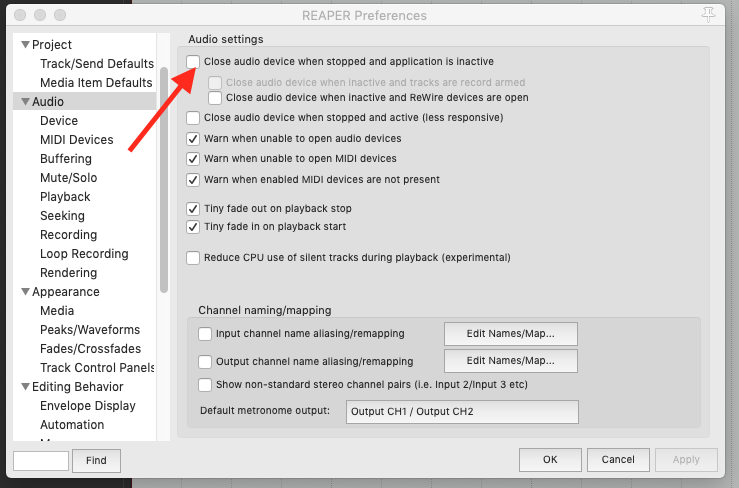739x488 pixels.
Task: Select Automation preferences page
Action: click(72, 425)
